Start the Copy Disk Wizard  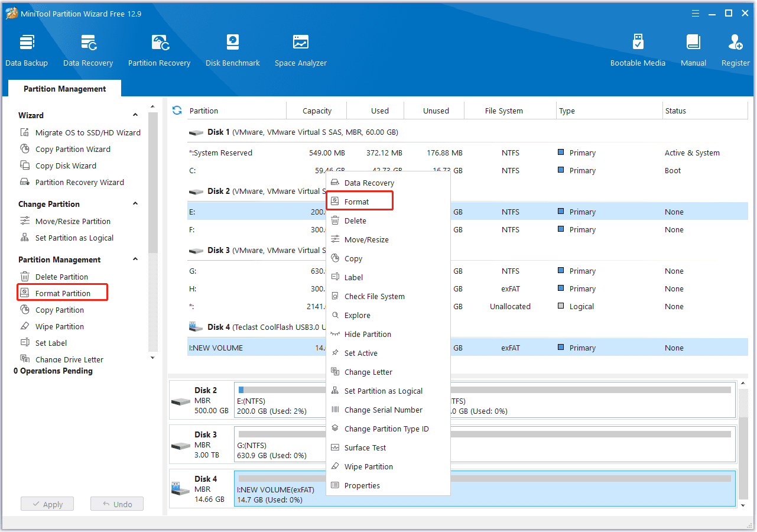click(x=58, y=166)
